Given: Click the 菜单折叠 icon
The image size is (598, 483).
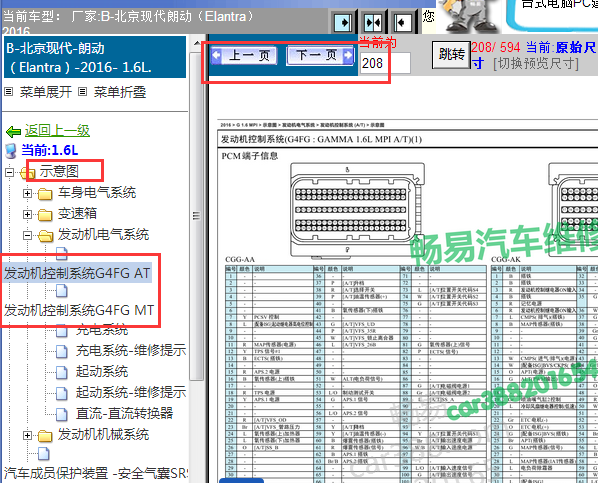Looking at the screenshot, I should [x=82, y=92].
